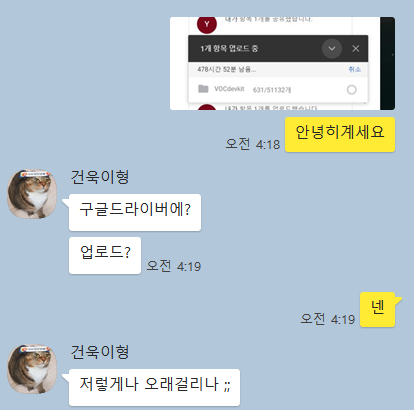Click sender name 건욱이형 above 구글드라이버에?
414x410 pixels.
(100, 177)
